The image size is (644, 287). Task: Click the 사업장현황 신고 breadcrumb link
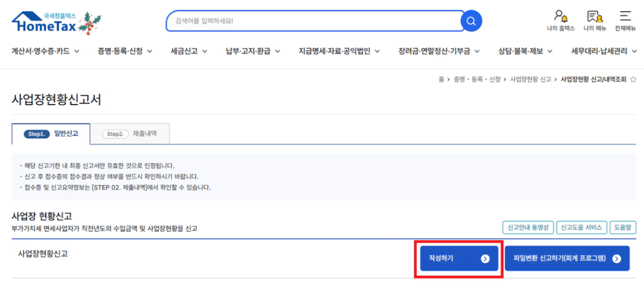pyautogui.click(x=530, y=79)
